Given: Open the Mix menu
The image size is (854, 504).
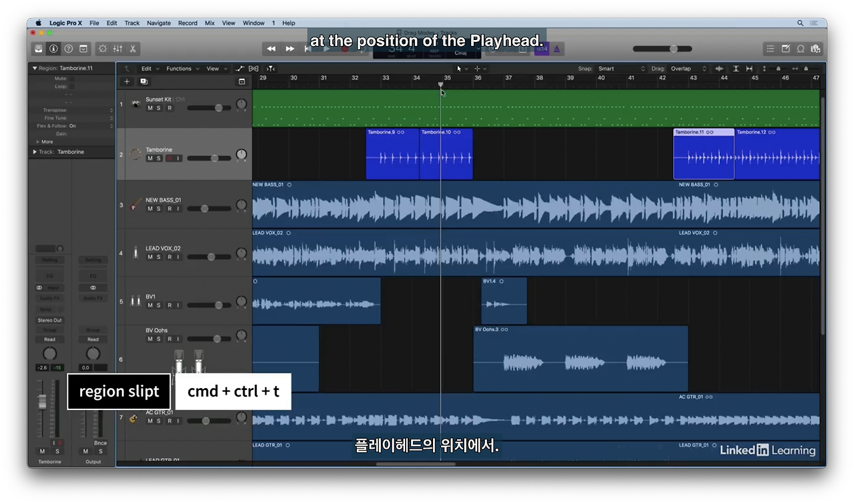Looking at the screenshot, I should pyautogui.click(x=209, y=23).
